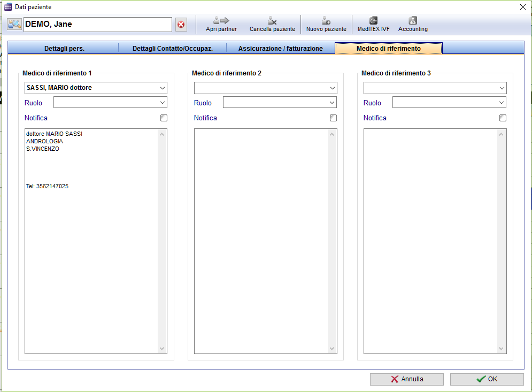Switch to Dettagli Contatto/Occupaz. tab
This screenshot has height=392, width=532.
(x=173, y=48)
